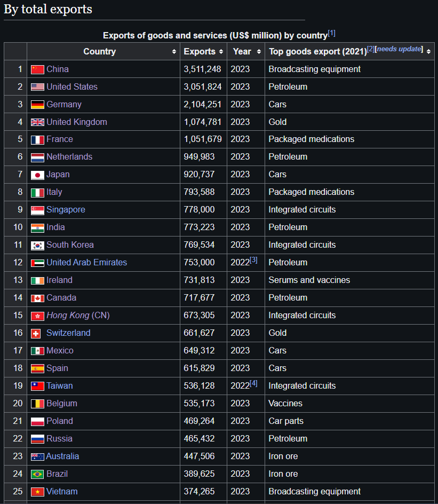Open the Japan country link
Screen dimensions: 438x504
[58, 175]
